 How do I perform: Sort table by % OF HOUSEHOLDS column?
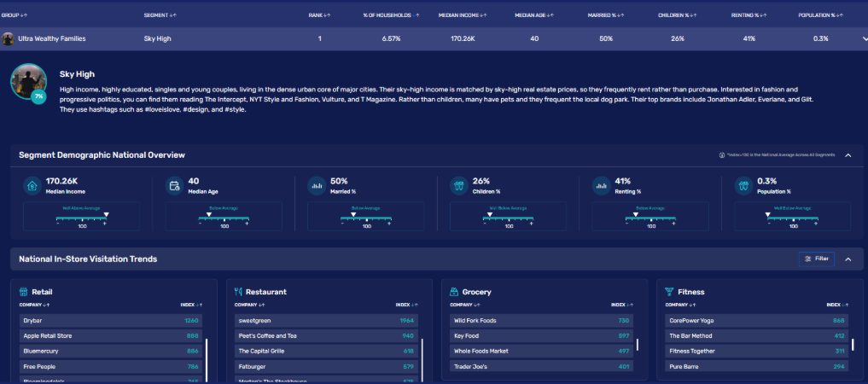click(x=391, y=15)
